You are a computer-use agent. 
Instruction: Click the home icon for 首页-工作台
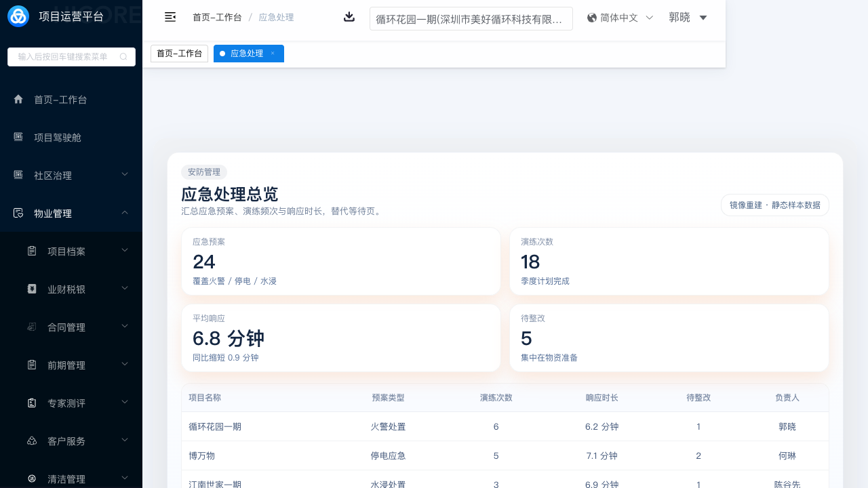point(18,100)
